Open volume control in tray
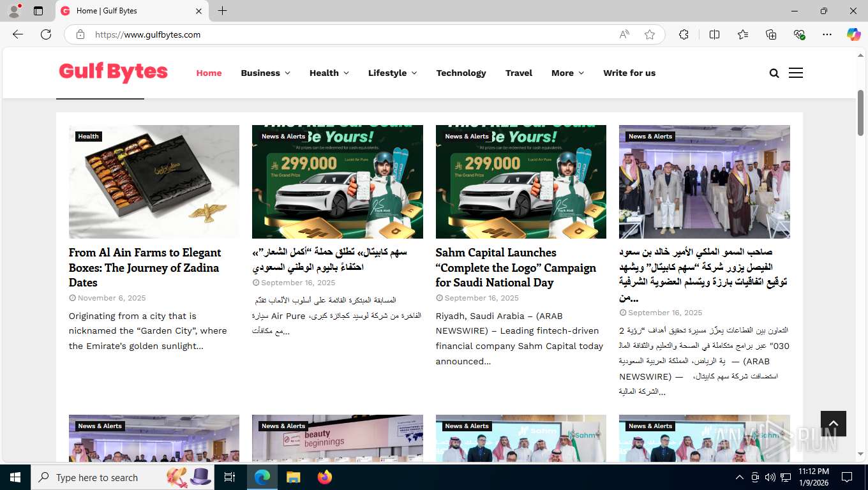 pos(770,477)
